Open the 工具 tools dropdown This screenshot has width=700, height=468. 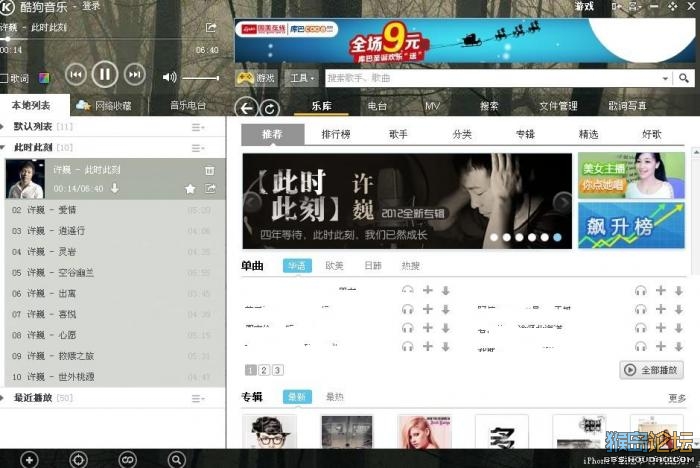[x=302, y=78]
